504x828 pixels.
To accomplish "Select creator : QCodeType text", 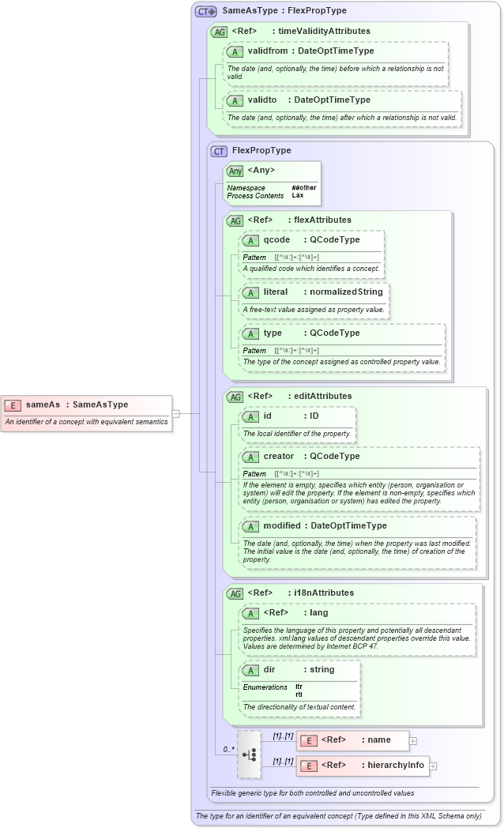I will [312, 456].
